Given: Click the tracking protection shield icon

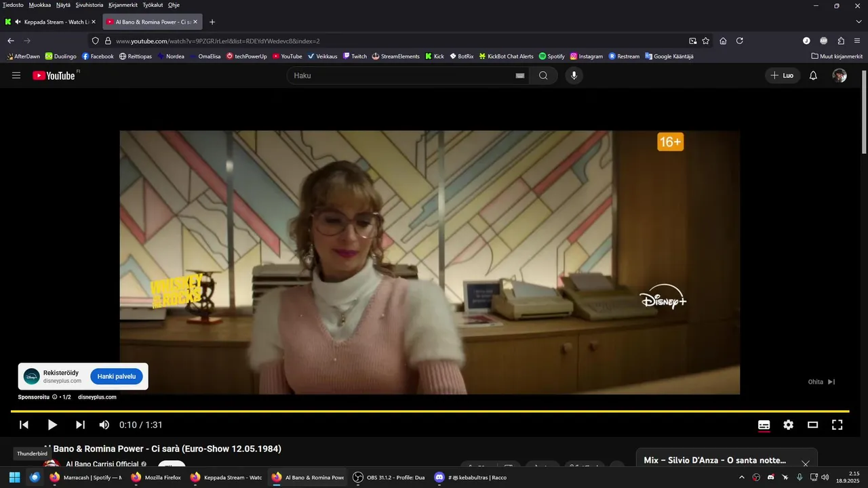Looking at the screenshot, I should pos(96,41).
